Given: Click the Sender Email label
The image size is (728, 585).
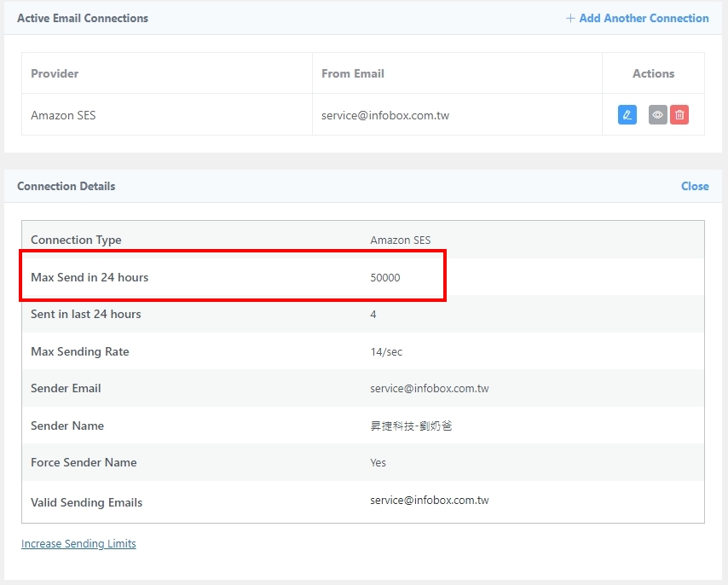Looking at the screenshot, I should point(66,388).
